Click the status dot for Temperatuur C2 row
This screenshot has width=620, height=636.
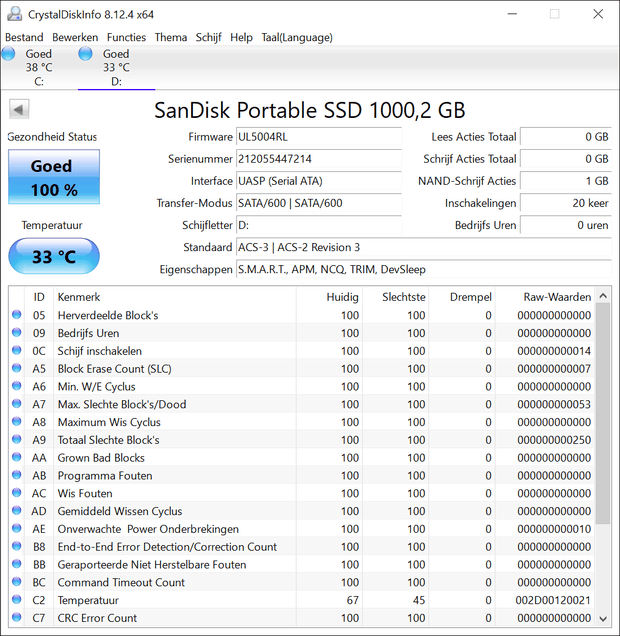pos(17,599)
